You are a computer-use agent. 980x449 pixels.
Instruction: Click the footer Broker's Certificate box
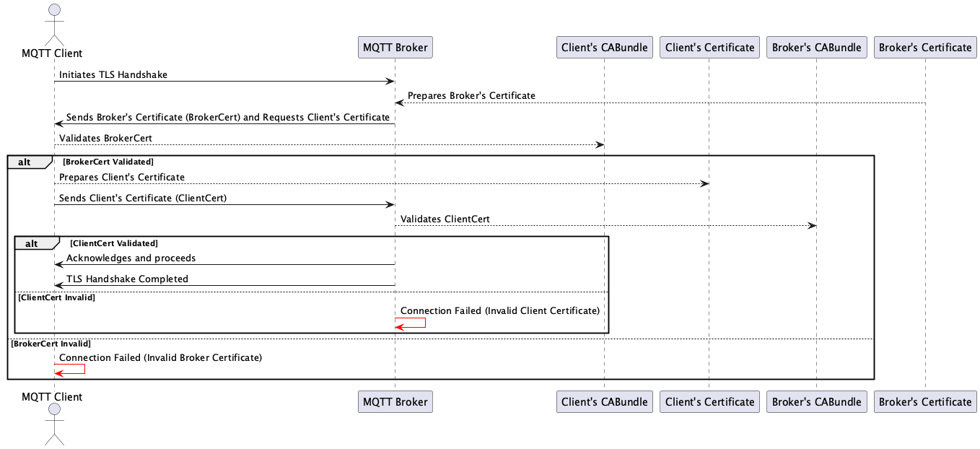(925, 401)
